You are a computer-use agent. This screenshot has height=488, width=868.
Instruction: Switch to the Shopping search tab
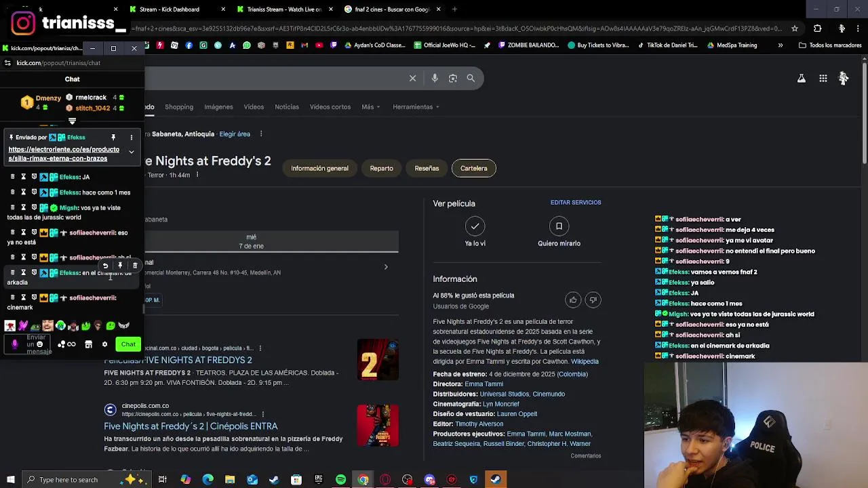[179, 107]
